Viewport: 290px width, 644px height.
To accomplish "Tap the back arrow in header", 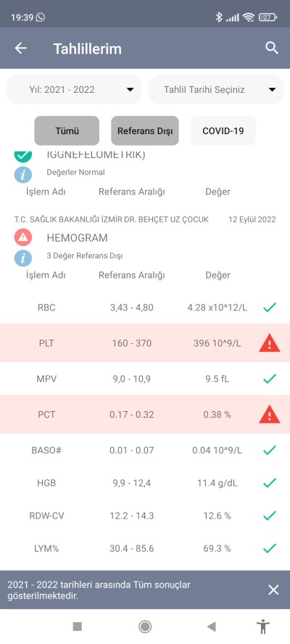I will (20, 49).
